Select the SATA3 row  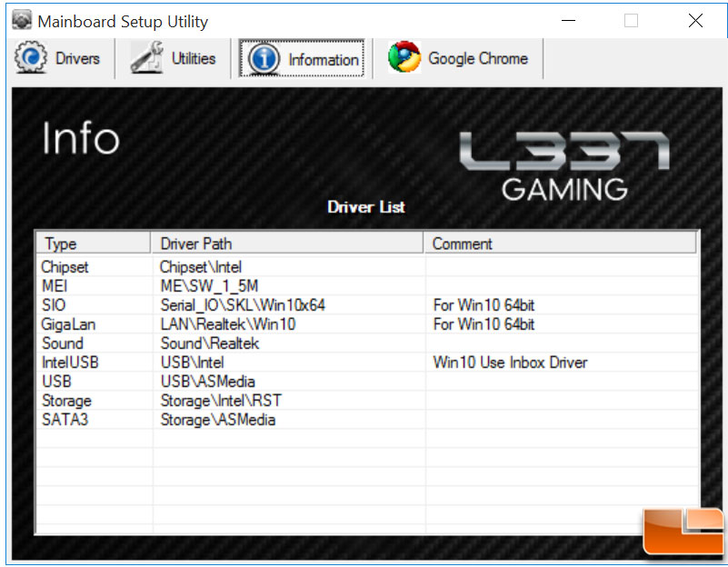click(x=367, y=420)
